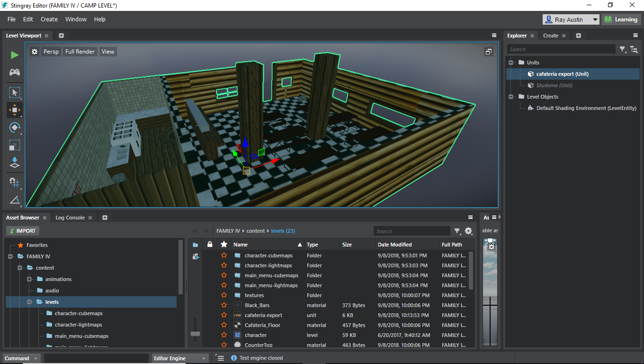Star the cafateria export asset as favorite
Viewport: 644px width, 364px height.
(x=224, y=315)
